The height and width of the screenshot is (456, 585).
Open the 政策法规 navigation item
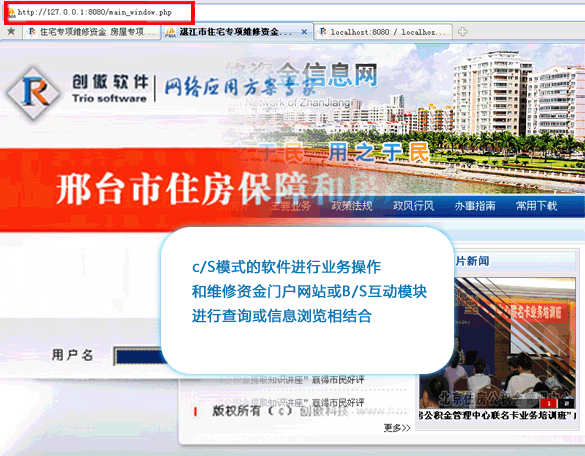tap(352, 206)
